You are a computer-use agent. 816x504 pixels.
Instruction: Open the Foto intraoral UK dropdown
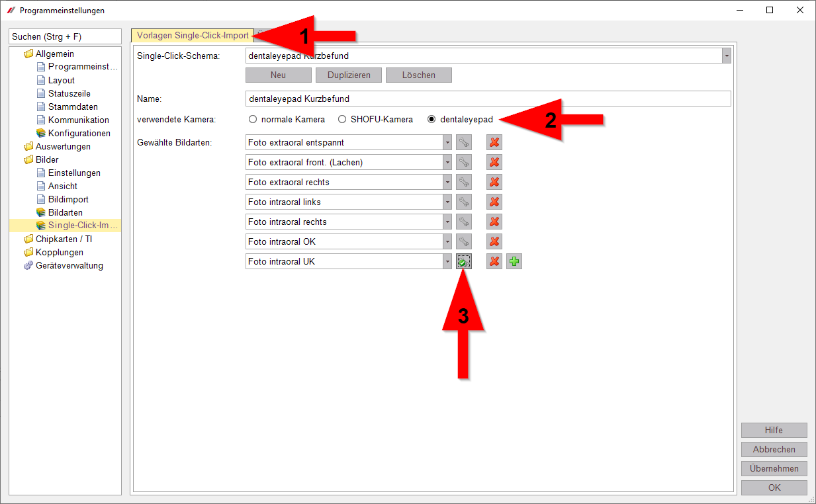447,261
